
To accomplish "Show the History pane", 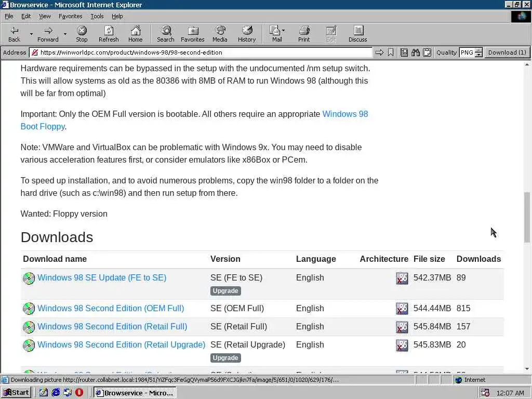I will [x=247, y=34].
